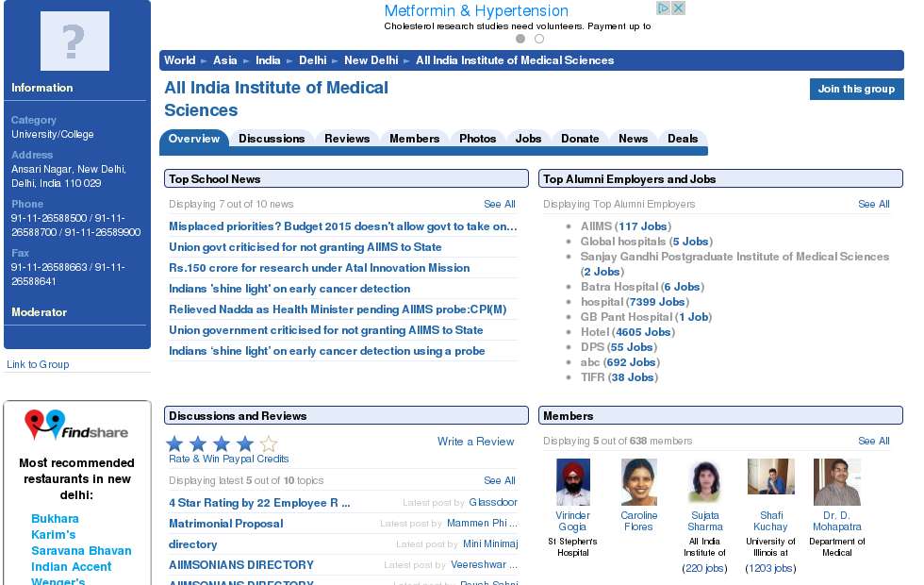Click the Findshare logo
The image size is (924, 585).
tap(76, 425)
